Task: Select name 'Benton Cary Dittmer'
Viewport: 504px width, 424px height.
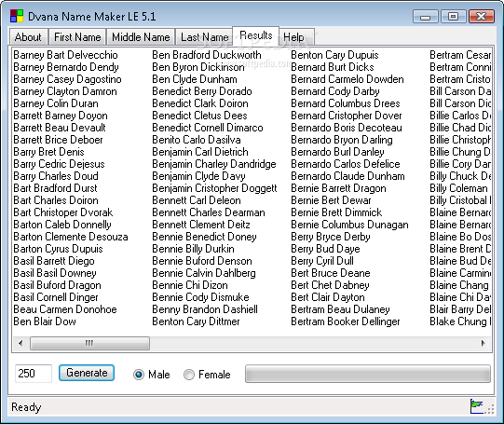Action: point(196,321)
